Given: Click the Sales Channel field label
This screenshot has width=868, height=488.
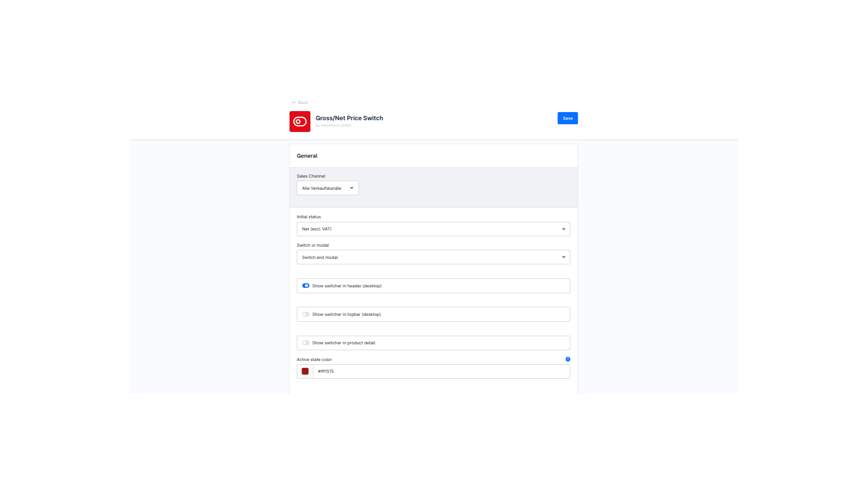Looking at the screenshot, I should click(x=311, y=176).
